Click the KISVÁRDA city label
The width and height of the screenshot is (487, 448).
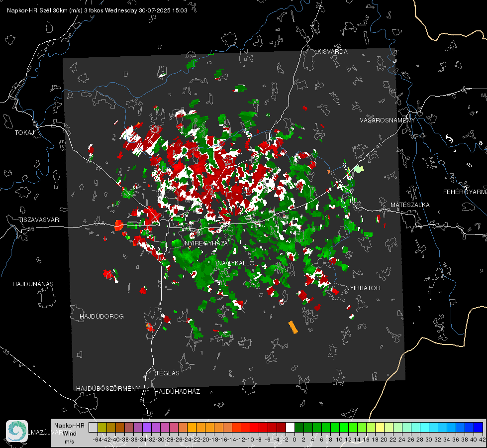pos(332,52)
